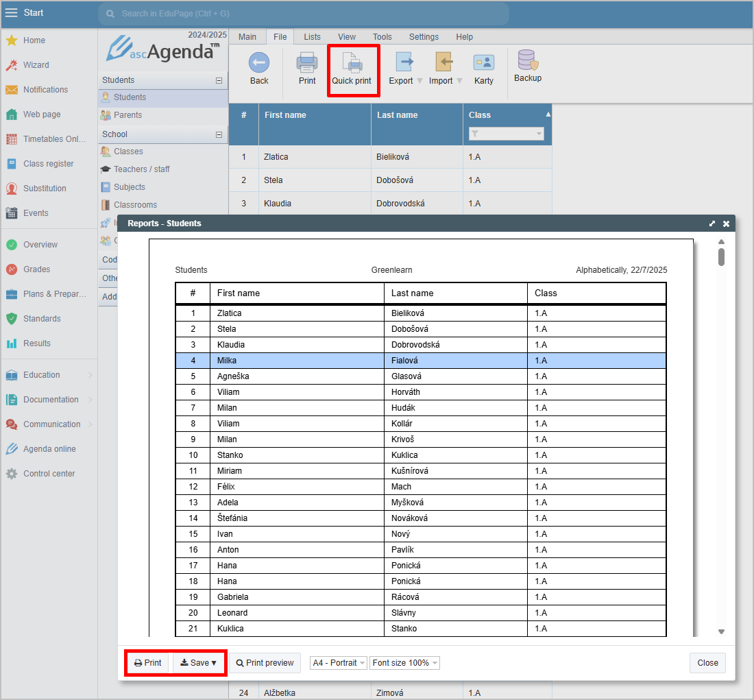
Task: Switch to the View tab
Action: pos(347,37)
